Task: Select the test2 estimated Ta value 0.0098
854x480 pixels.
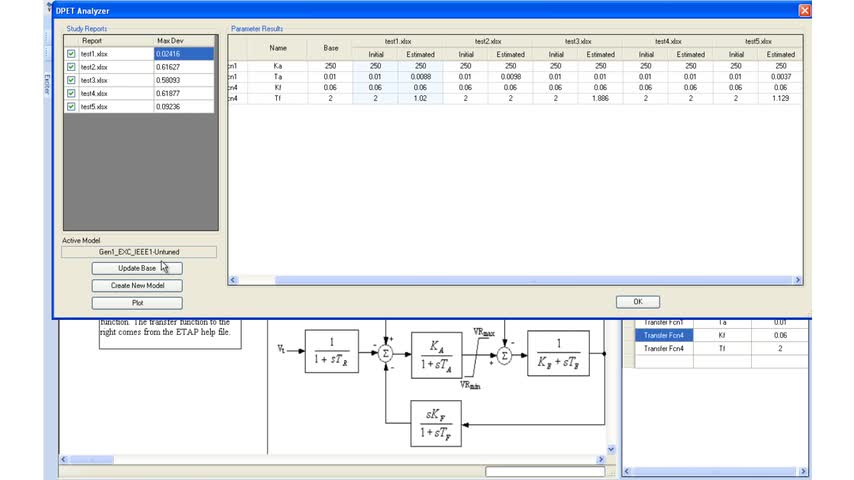Action: (510, 77)
